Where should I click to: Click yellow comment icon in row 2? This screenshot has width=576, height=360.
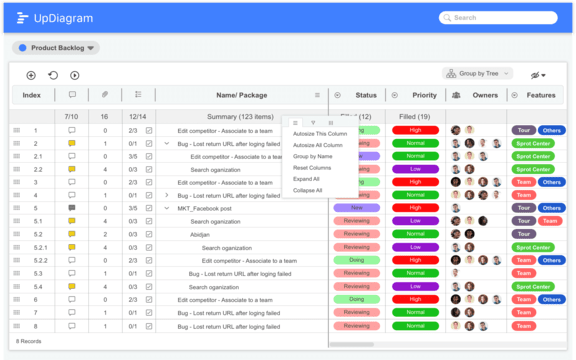[72, 143]
